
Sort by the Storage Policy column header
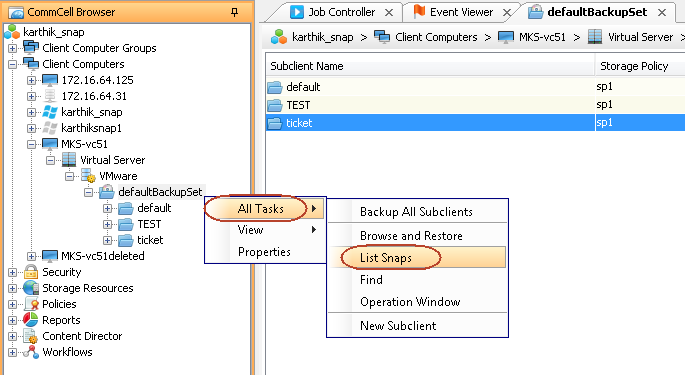point(640,66)
